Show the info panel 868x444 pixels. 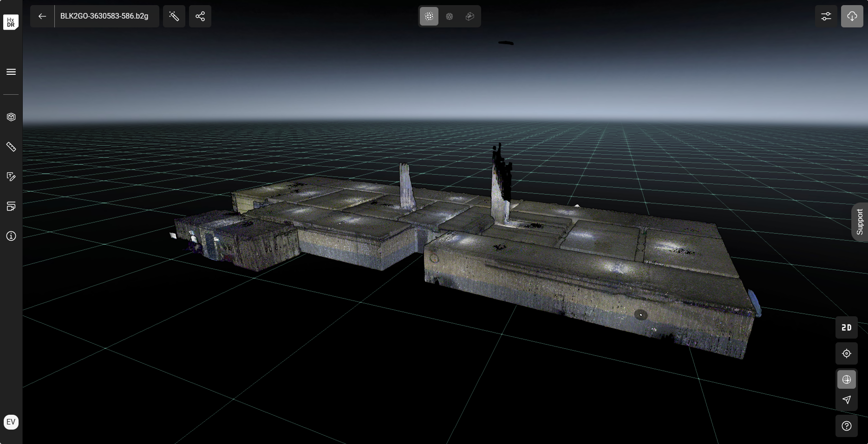(x=11, y=236)
